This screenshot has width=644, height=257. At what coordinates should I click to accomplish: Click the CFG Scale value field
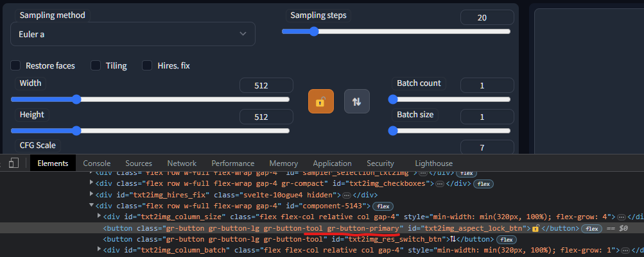[x=487, y=147]
